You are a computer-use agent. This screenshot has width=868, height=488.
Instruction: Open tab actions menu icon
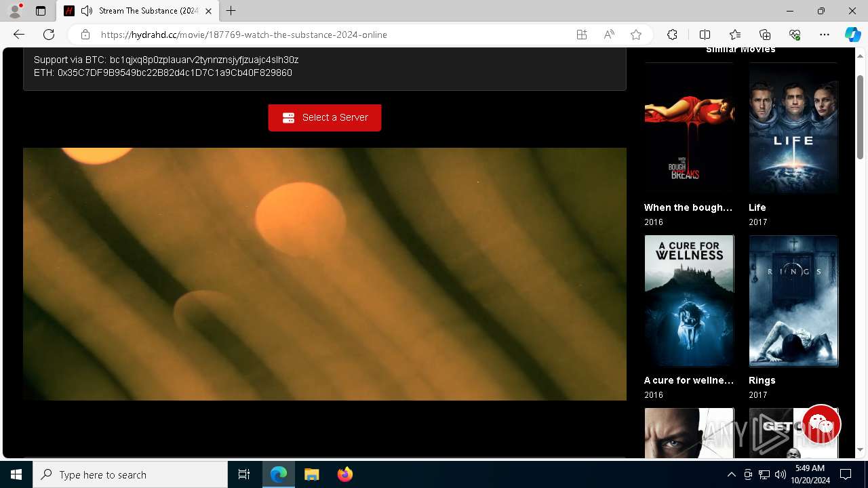point(41,11)
